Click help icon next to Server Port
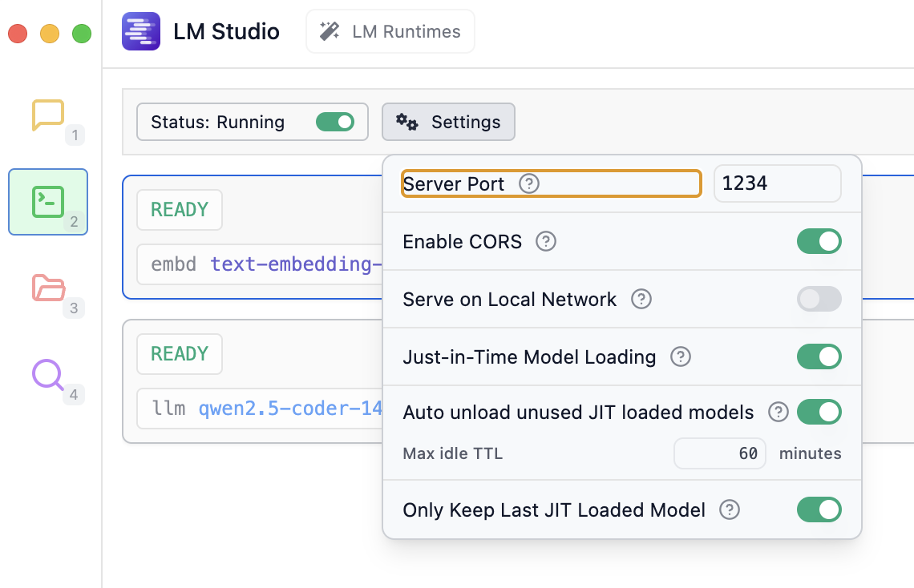Screen dimensions: 914x588 [x=529, y=184]
